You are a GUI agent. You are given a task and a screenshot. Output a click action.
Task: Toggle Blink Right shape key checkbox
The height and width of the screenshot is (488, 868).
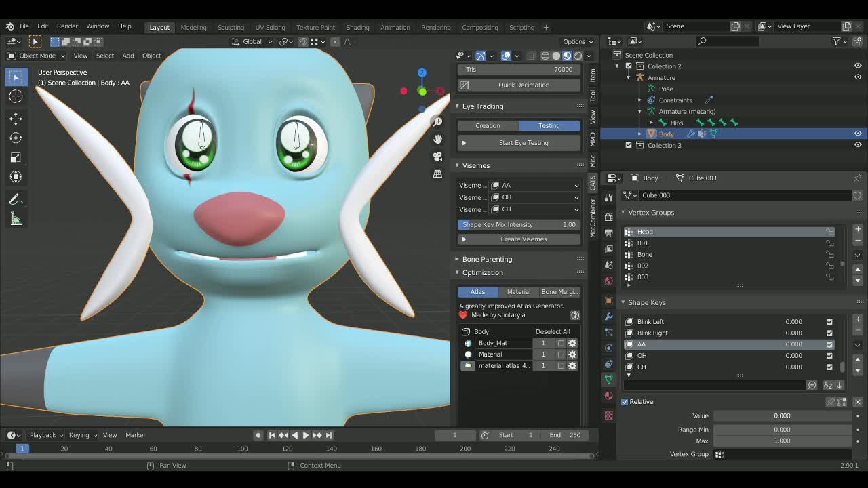coord(829,333)
